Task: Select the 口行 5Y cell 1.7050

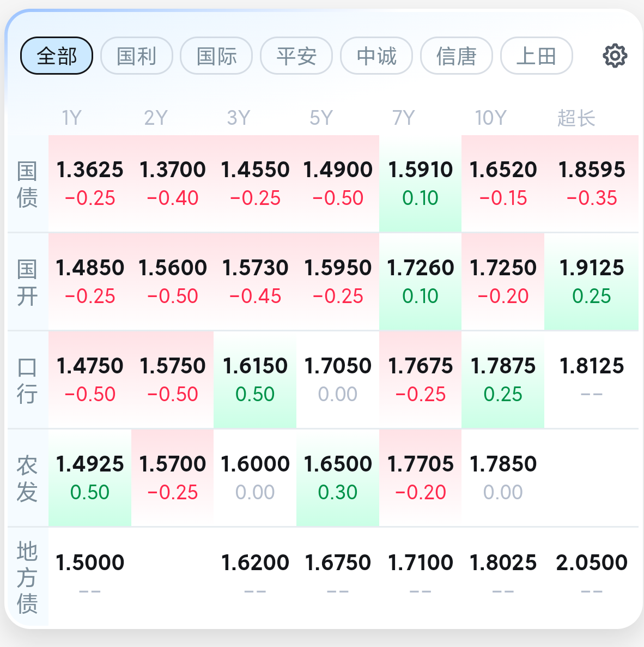Action: (338, 379)
